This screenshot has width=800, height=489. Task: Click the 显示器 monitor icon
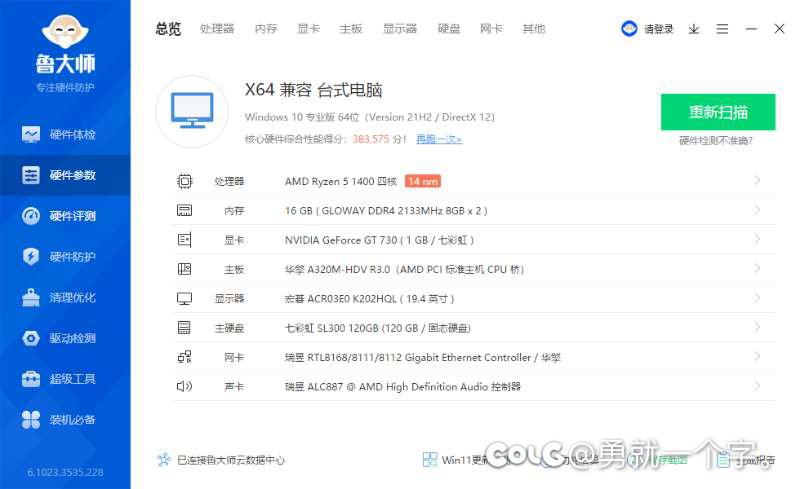tap(185, 299)
